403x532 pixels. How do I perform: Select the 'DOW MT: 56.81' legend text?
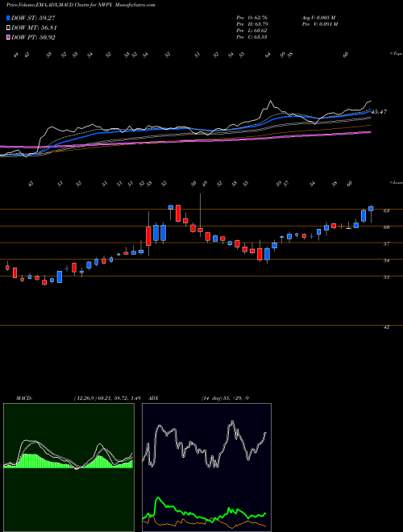33,28
